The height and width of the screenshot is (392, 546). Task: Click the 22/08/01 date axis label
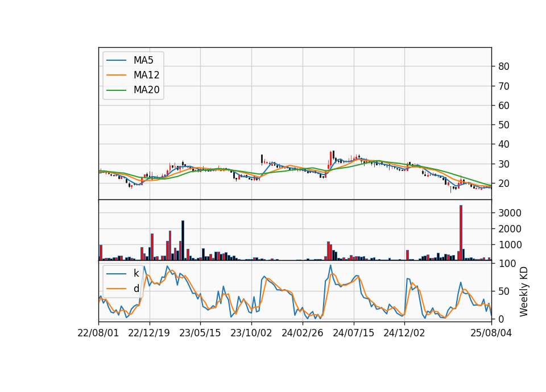click(98, 333)
